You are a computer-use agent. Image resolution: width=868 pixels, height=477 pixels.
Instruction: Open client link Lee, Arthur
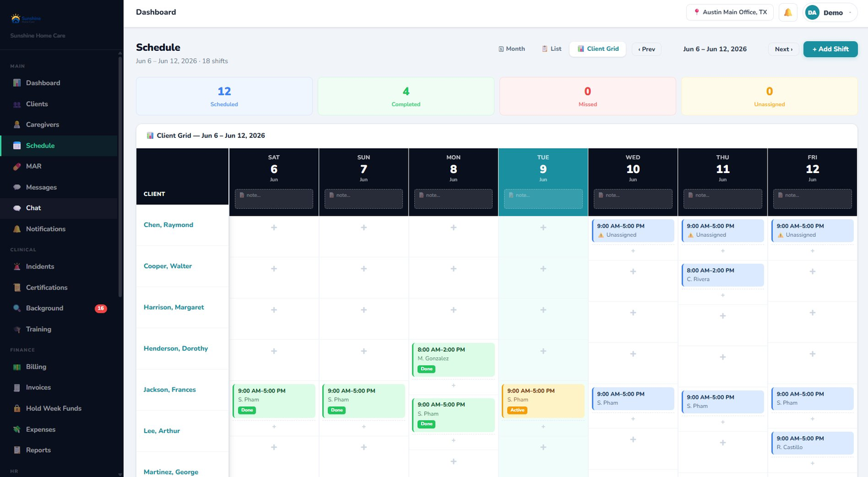(x=162, y=431)
